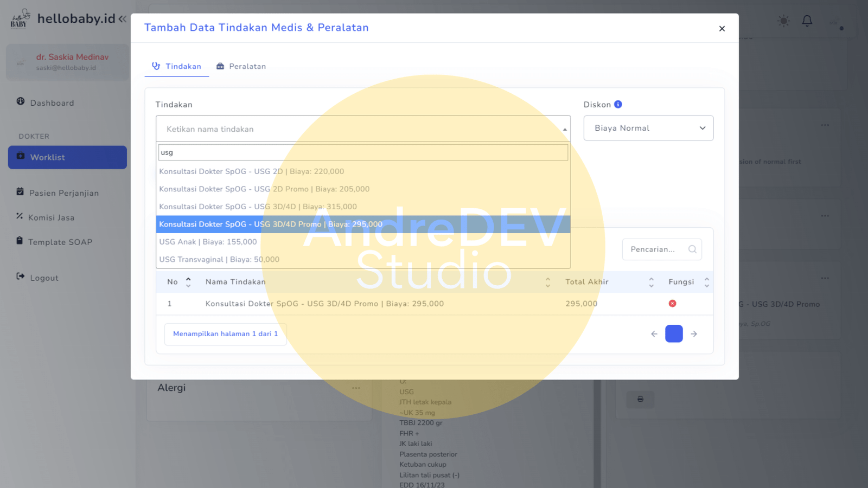Click the Diskon info icon
868x488 pixels.
coord(618,105)
